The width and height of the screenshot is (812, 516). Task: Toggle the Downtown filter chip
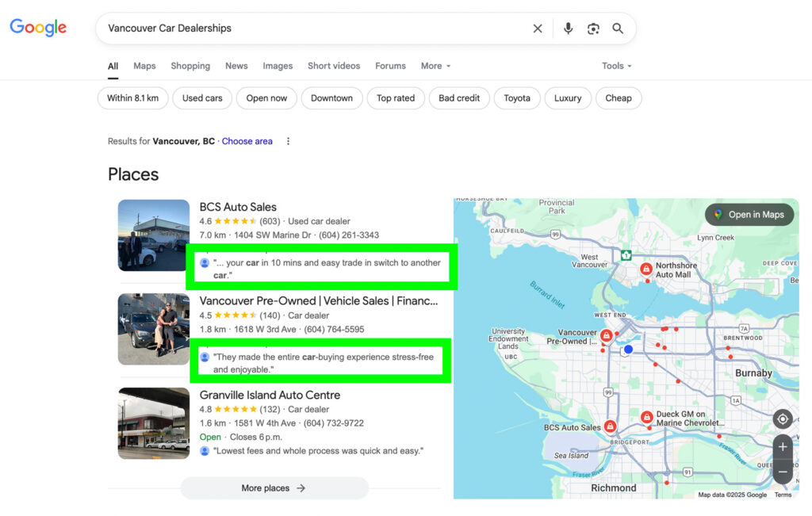pyautogui.click(x=331, y=98)
